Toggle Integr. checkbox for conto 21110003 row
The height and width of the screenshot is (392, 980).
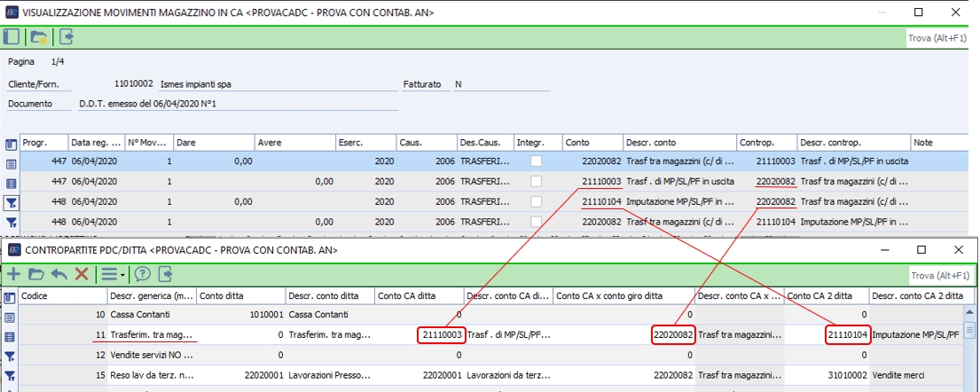click(537, 182)
